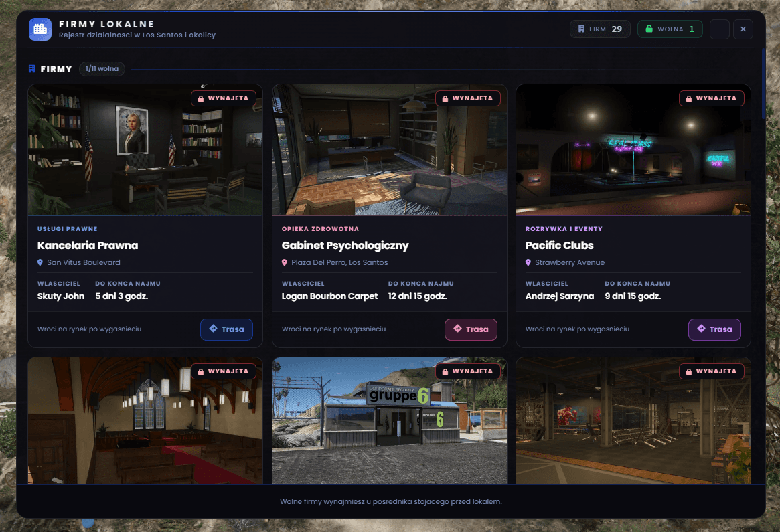Click the WOLNA 1 free-firms badge
The width and height of the screenshot is (780, 532).
tap(670, 29)
